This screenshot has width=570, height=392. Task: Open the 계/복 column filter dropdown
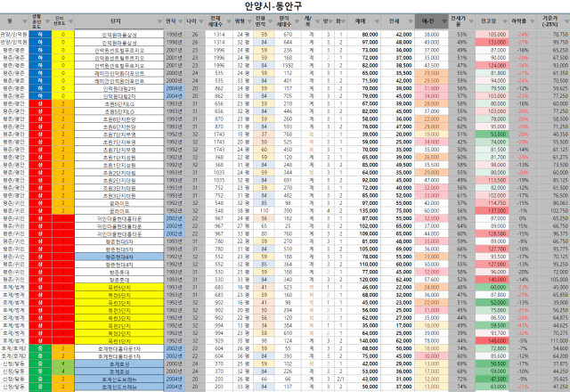point(317,21)
